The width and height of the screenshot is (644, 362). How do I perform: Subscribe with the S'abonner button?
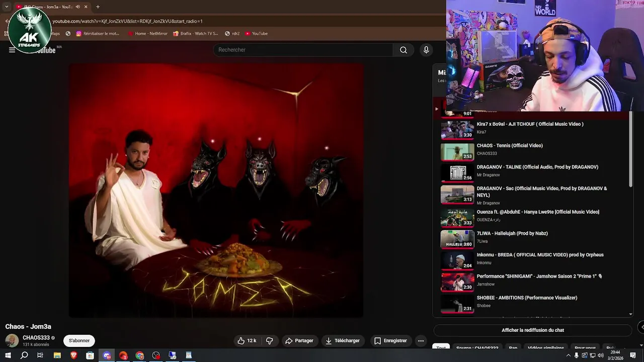click(x=79, y=340)
